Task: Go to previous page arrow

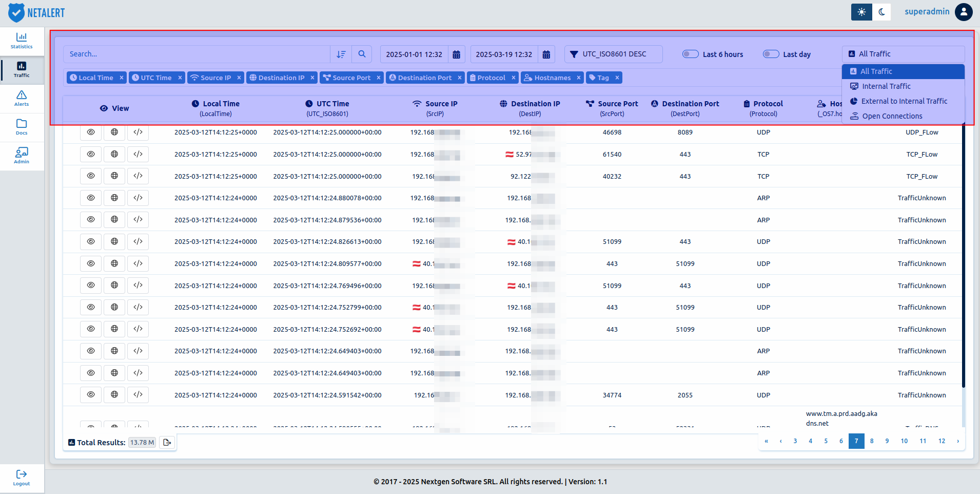Action: (781, 441)
